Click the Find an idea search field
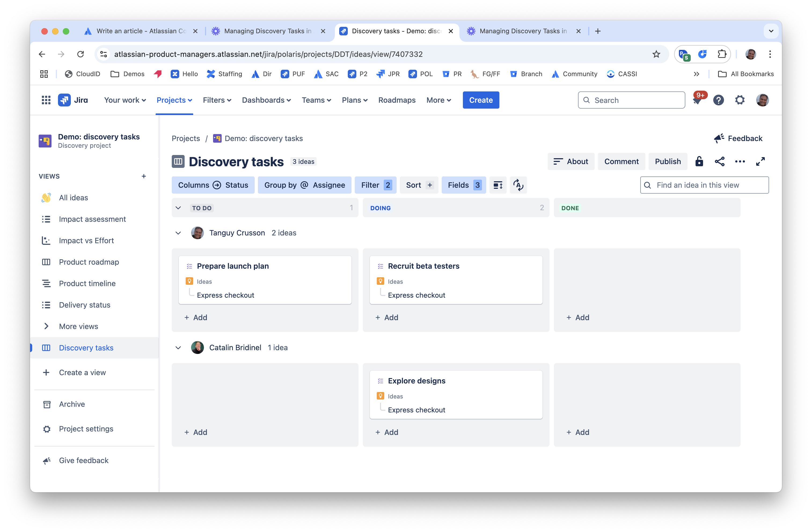This screenshot has height=532, width=812. (704, 185)
